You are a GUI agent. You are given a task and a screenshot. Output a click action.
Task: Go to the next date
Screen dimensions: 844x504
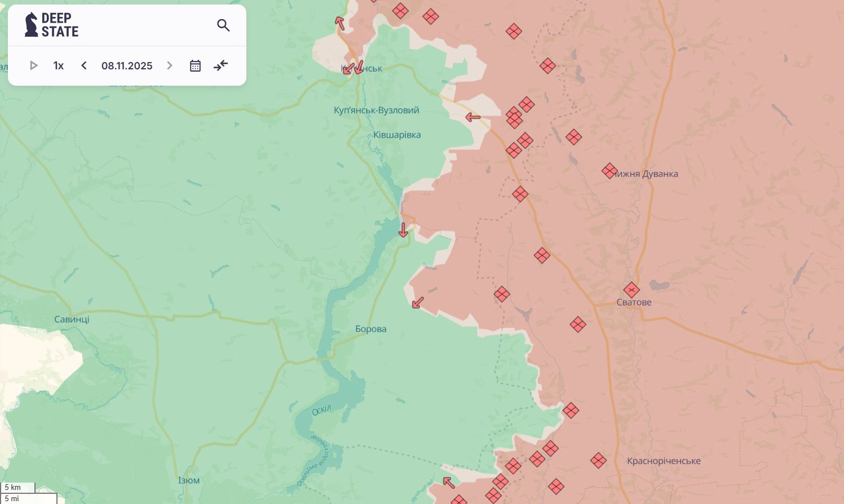[169, 66]
